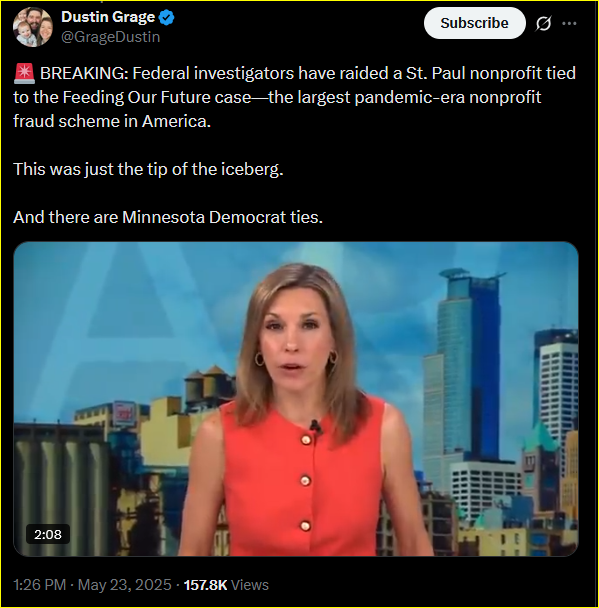Viewport: 599px width, 608px height.
Task: Open the 1:26 PM timestamp link
Action: point(40,585)
